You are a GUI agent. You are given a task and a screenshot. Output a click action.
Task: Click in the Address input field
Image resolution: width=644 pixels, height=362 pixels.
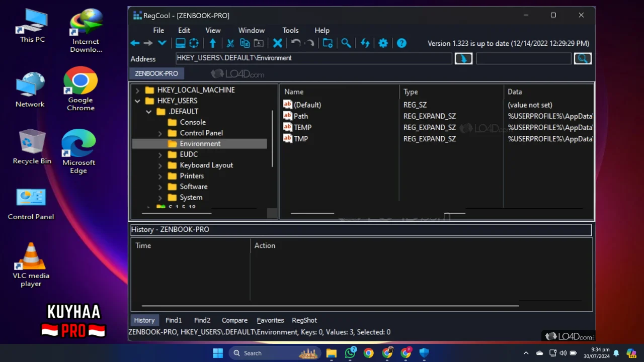[314, 58]
